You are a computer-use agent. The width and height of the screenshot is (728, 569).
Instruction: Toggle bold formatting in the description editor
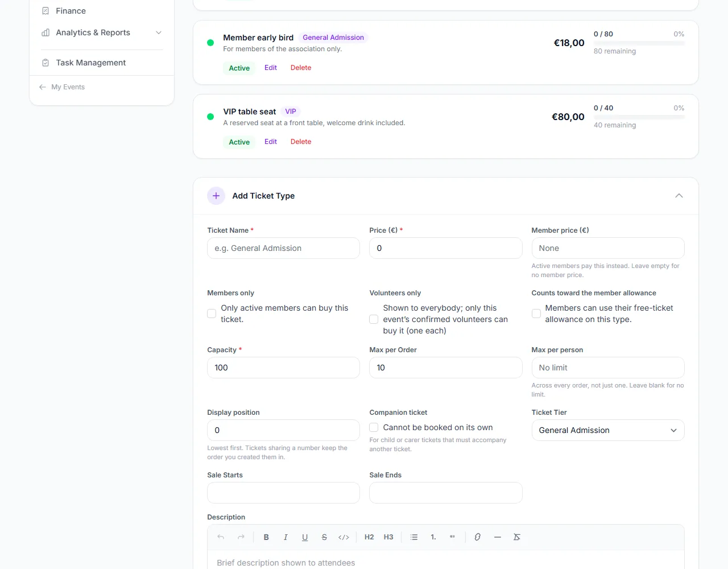pos(266,537)
